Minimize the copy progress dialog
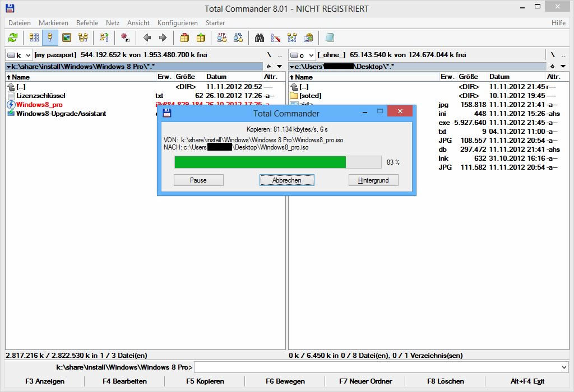The width and height of the screenshot is (574, 392). [365, 112]
